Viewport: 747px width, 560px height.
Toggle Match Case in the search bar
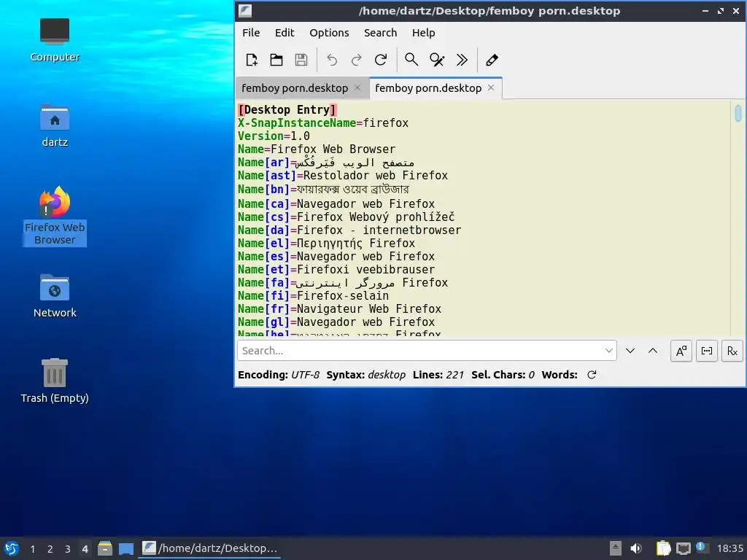(x=681, y=351)
